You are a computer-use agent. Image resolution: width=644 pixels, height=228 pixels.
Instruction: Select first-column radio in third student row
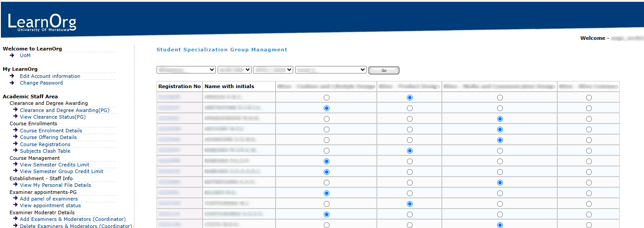click(326, 119)
